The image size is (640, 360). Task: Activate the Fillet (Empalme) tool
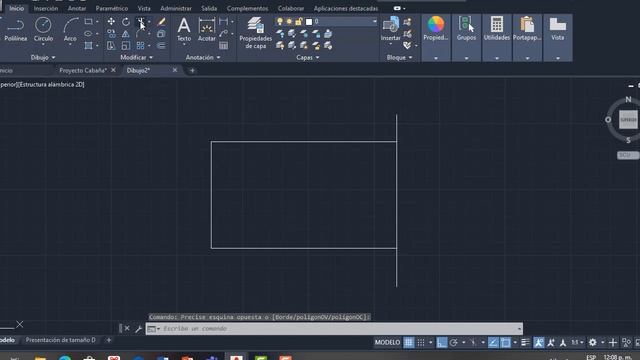pos(140,33)
